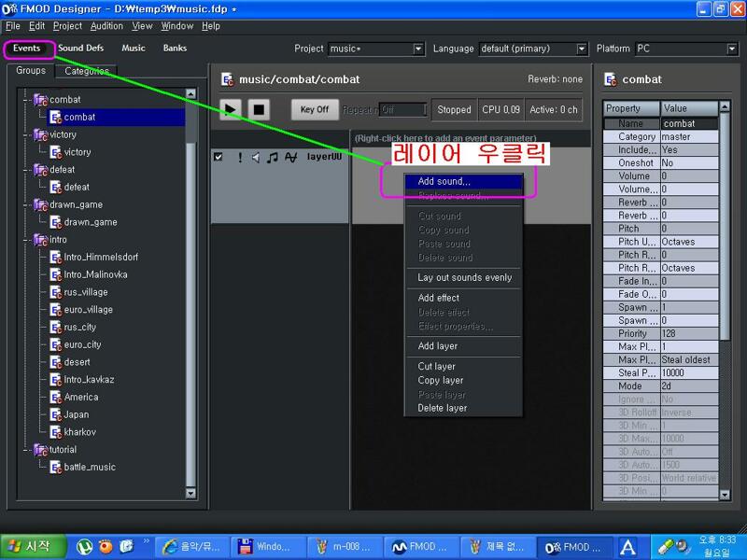Screen dimensions: 747x560
Task: Choose Copy layer from context menu
Action: click(463, 381)
